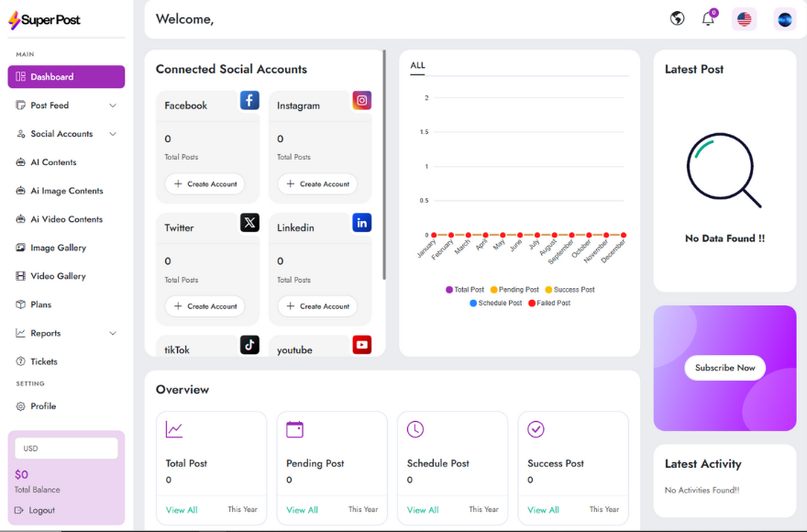
Task: Open the notifications bell icon
Action: coord(708,18)
